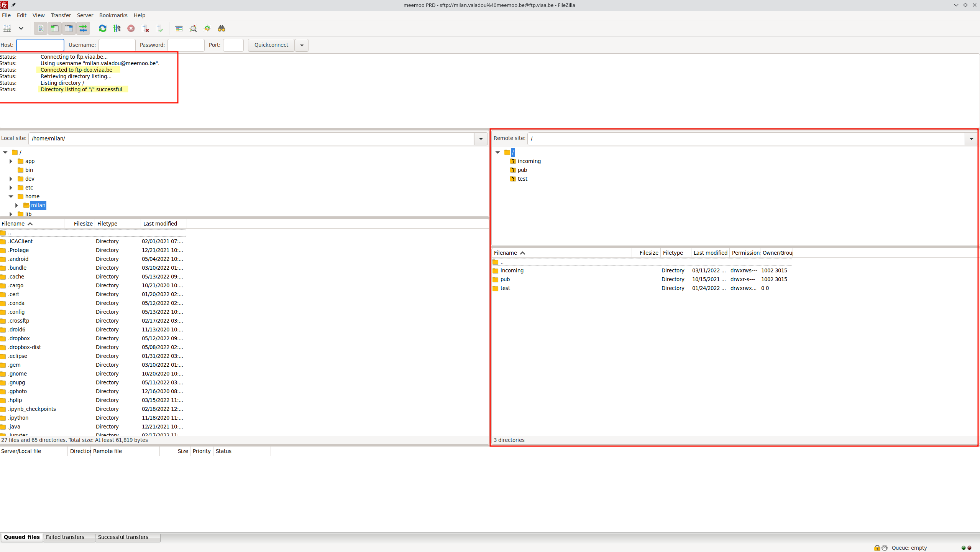Open the directory listing filters dialog

(179, 28)
